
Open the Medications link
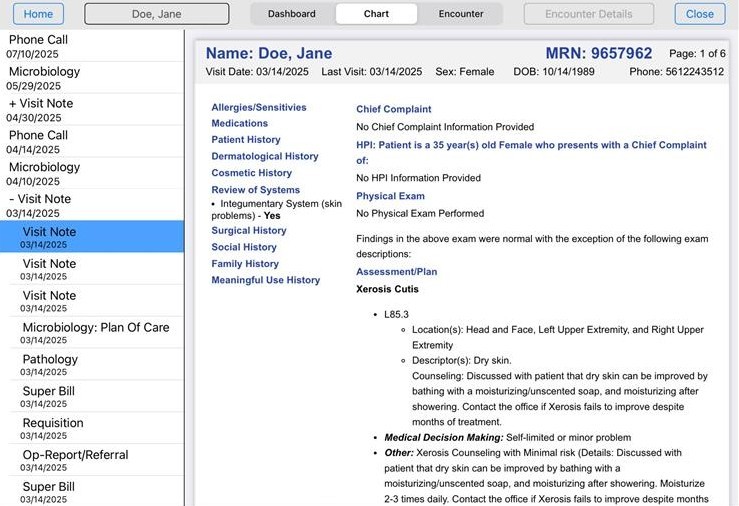click(x=239, y=124)
